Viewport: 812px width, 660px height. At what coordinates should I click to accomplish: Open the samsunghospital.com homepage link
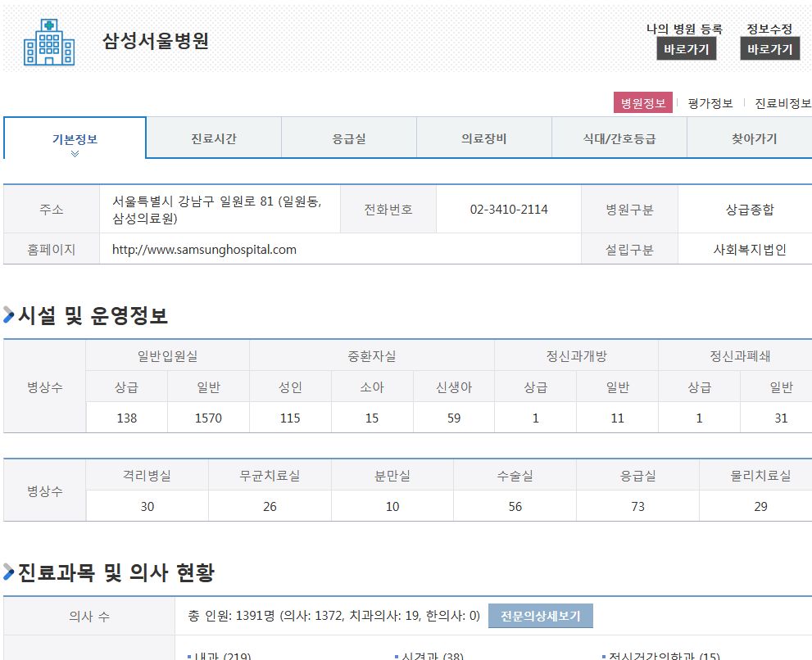[204, 250]
